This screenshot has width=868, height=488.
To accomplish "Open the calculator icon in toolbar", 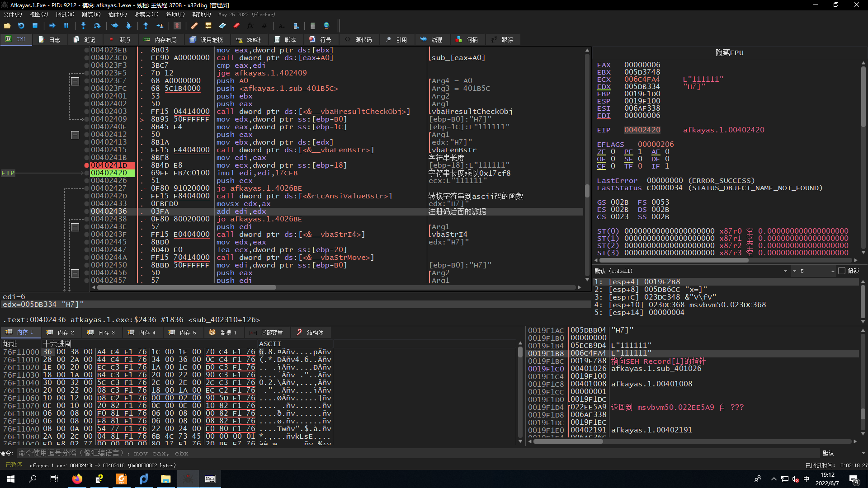I will (312, 26).
